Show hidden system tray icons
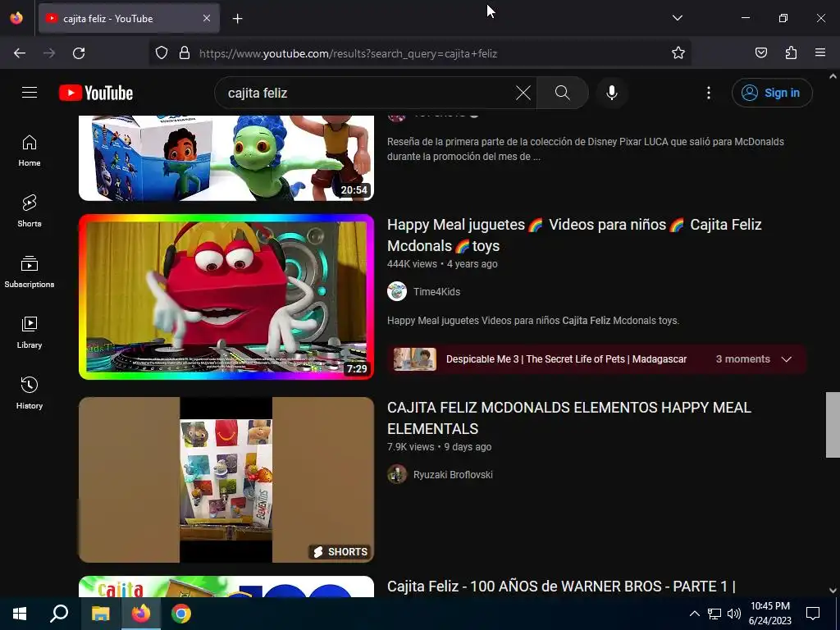Viewport: 840px width, 630px height. coord(694,614)
